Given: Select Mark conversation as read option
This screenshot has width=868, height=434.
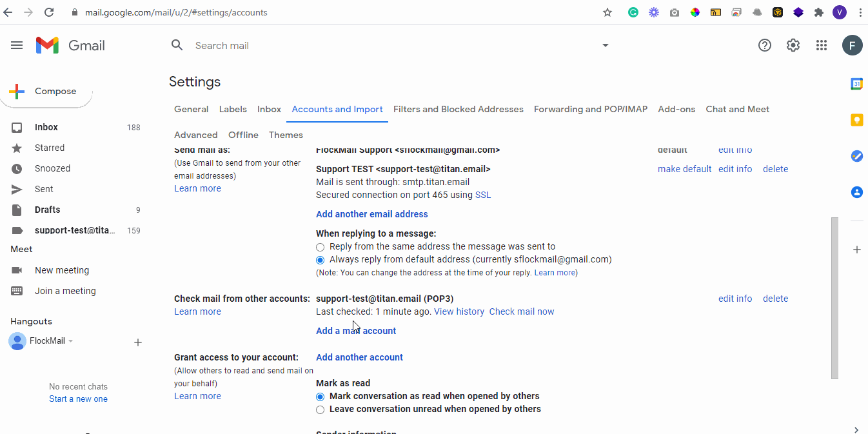Looking at the screenshot, I should point(321,397).
